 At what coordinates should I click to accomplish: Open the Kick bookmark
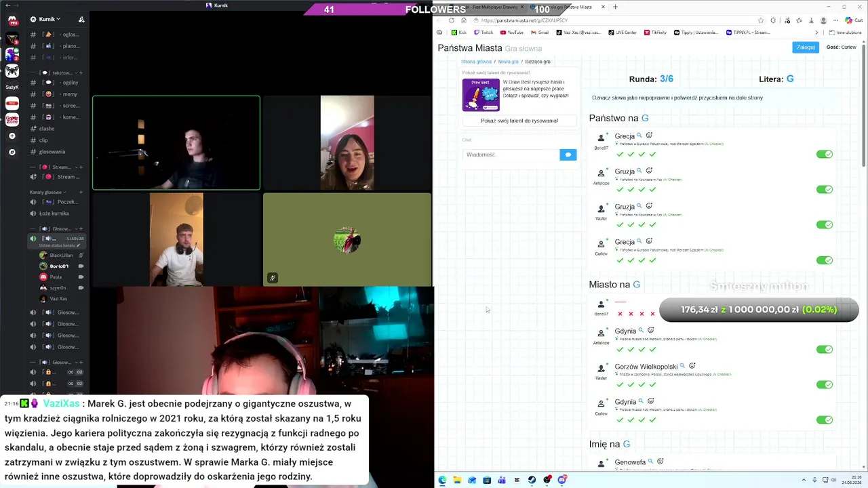[459, 32]
